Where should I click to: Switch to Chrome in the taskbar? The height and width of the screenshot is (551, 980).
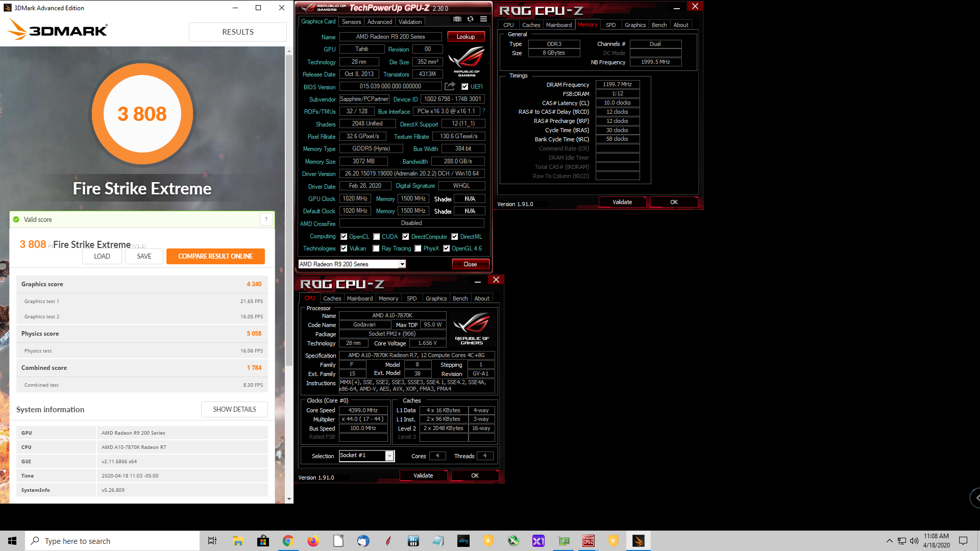[288, 541]
